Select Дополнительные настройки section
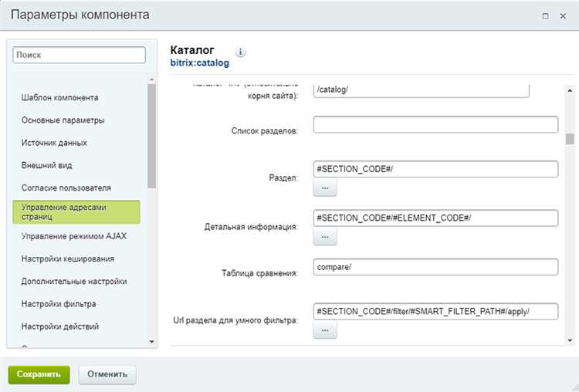 coord(74,281)
